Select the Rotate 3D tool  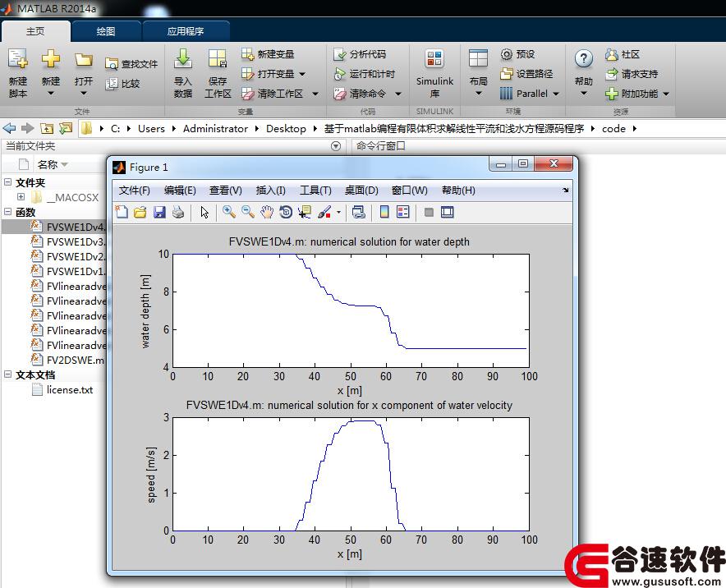[x=286, y=212]
